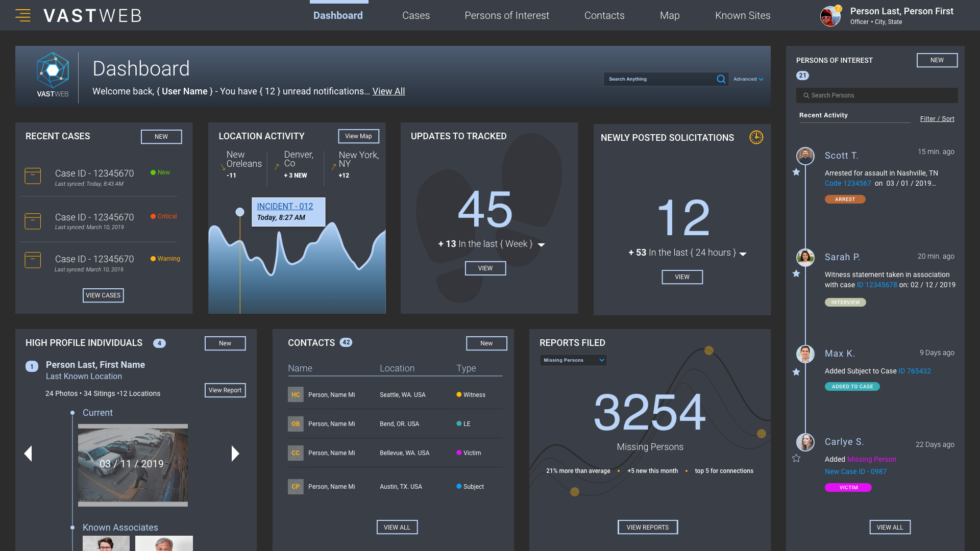This screenshot has width=980, height=551.
Task: Click the CC contact initials badge
Action: (296, 453)
